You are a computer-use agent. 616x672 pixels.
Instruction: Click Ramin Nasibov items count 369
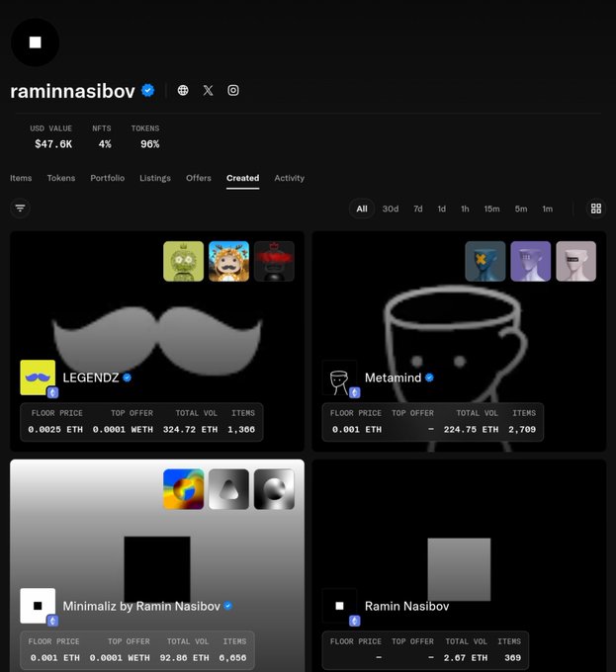point(513,658)
